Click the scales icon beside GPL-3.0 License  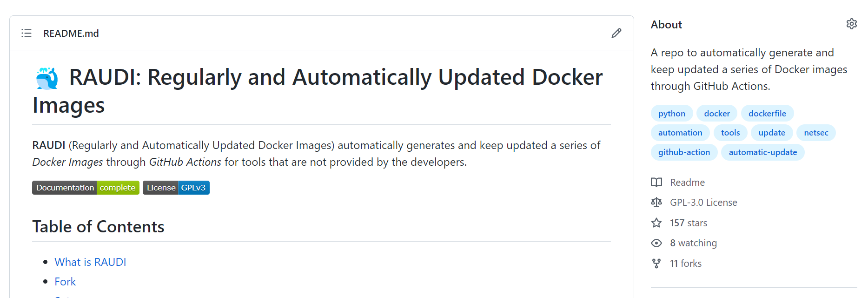656,202
